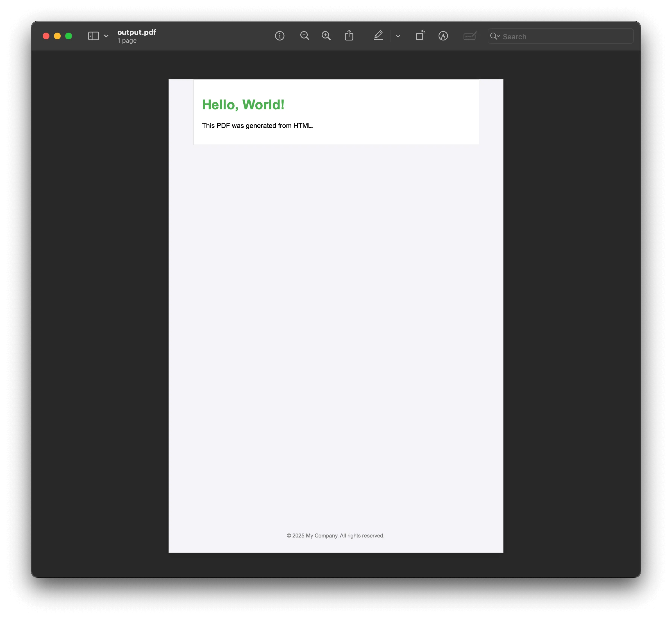This screenshot has width=672, height=619.
Task: Zoom in on the PDF
Action: click(326, 36)
